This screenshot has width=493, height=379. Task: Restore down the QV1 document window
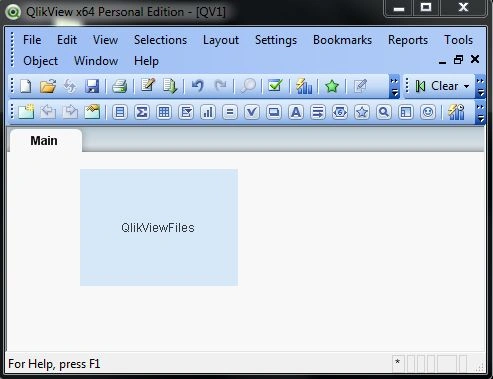coord(458,60)
